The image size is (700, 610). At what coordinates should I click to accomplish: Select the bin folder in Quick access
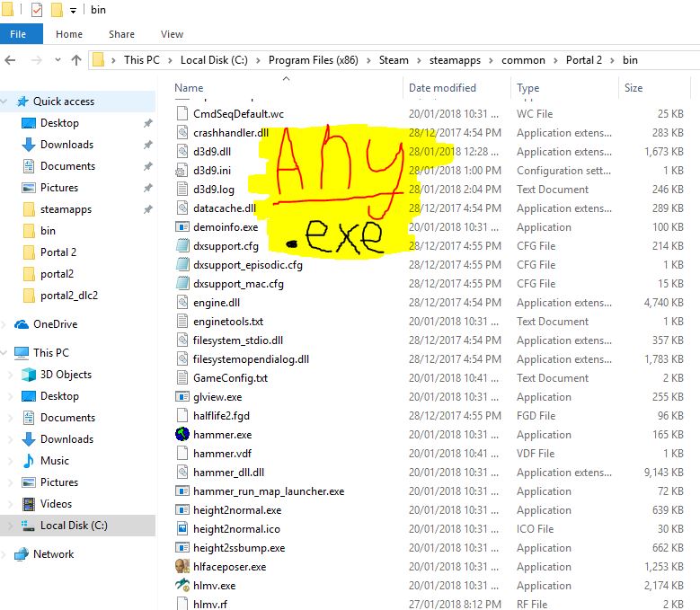[x=48, y=231]
